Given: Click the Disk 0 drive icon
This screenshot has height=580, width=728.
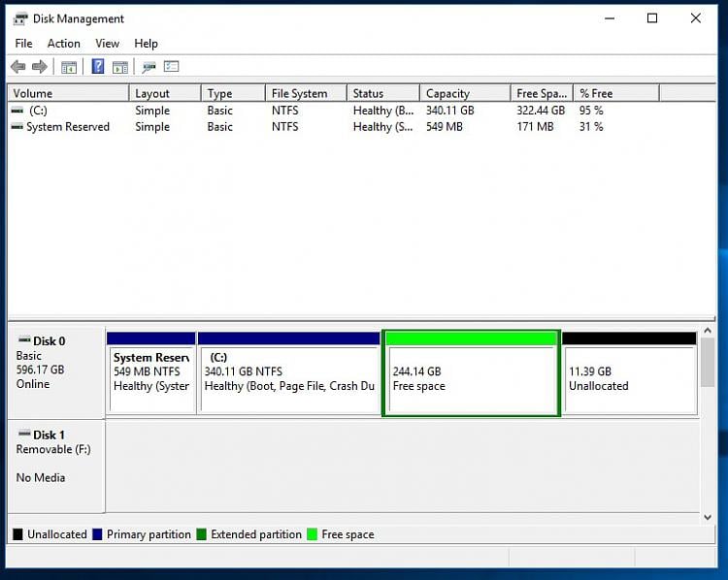Looking at the screenshot, I should click(x=24, y=340).
